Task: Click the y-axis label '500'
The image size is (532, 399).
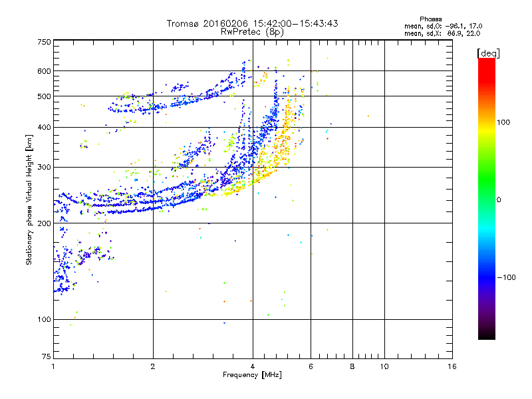Action: coord(44,96)
